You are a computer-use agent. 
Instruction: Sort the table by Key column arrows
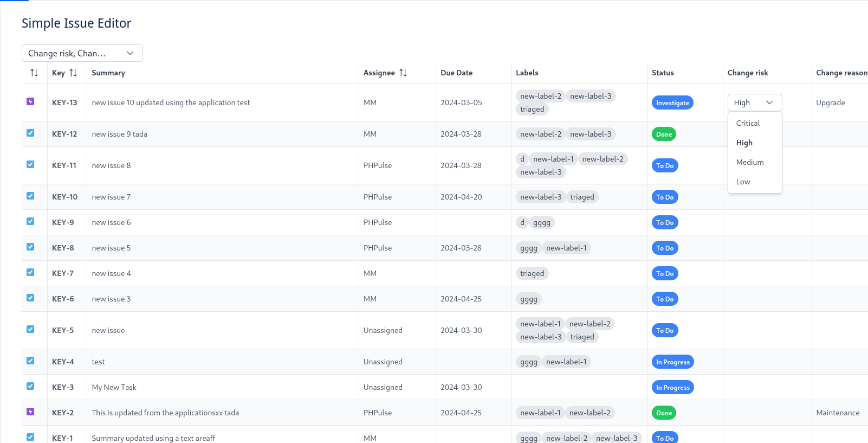[73, 73]
